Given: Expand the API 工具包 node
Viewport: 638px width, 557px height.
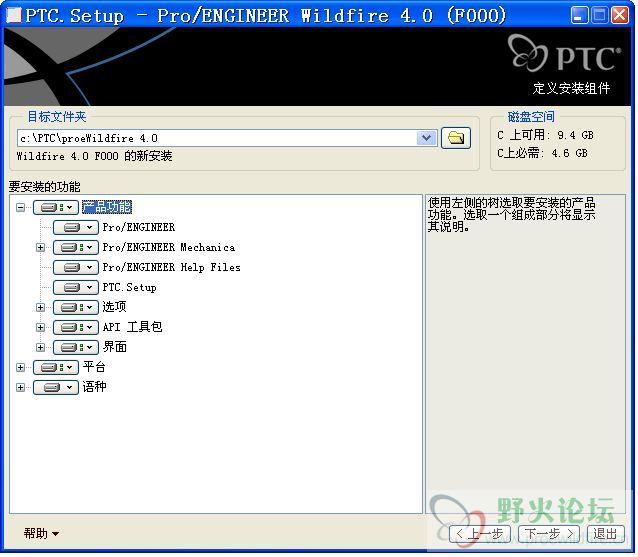Looking at the screenshot, I should 40,327.
